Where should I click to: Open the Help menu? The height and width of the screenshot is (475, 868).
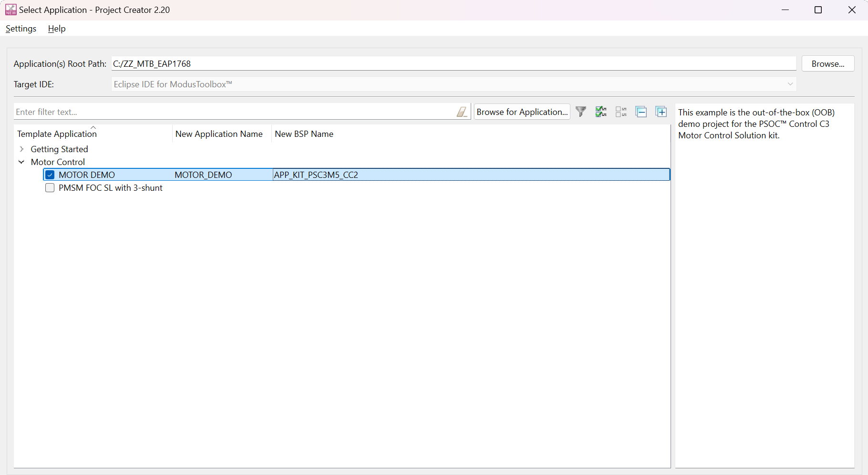pyautogui.click(x=57, y=29)
